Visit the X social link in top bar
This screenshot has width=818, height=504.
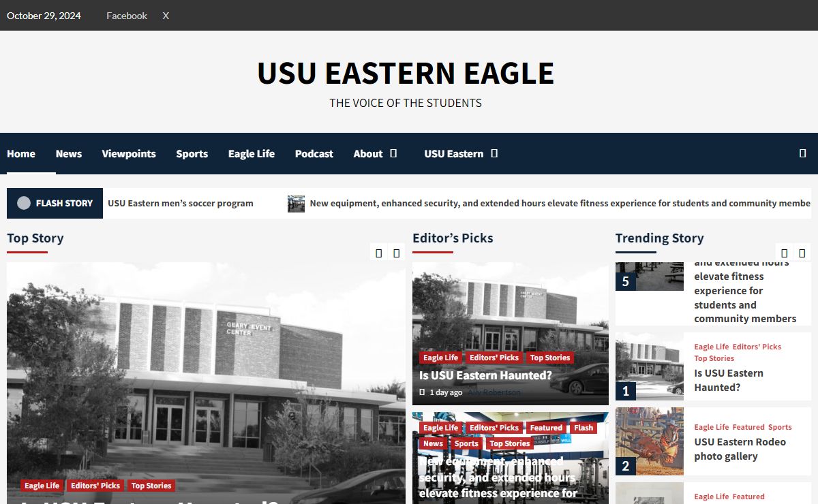tap(166, 16)
